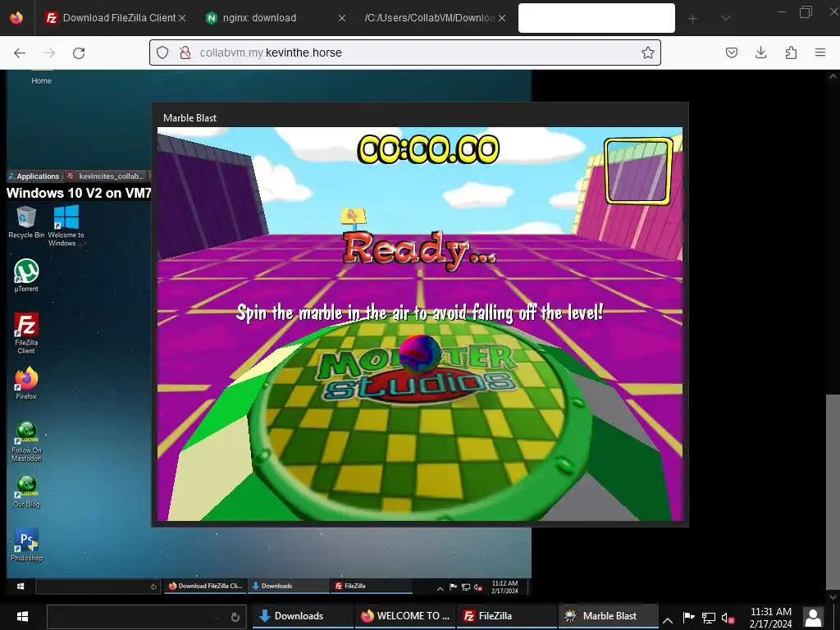The height and width of the screenshot is (630, 840).
Task: Click the outer tray flag icon
Action: point(688,618)
